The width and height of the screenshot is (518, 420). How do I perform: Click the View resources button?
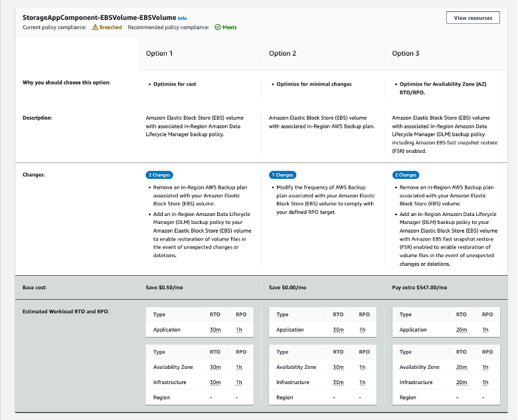(473, 18)
